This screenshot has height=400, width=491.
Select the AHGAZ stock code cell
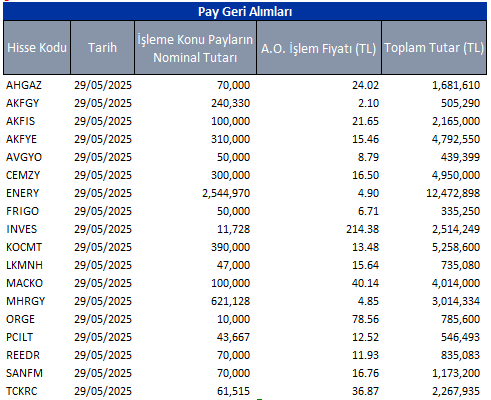click(24, 85)
